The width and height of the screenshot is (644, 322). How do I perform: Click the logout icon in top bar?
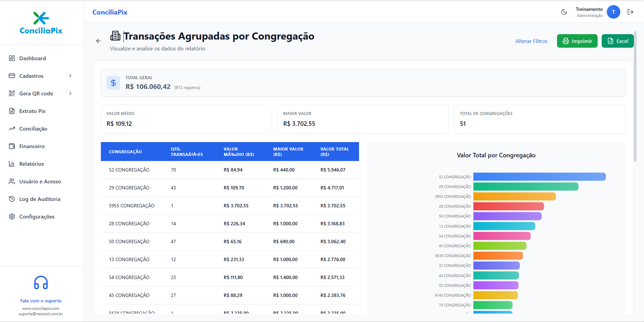(x=630, y=12)
